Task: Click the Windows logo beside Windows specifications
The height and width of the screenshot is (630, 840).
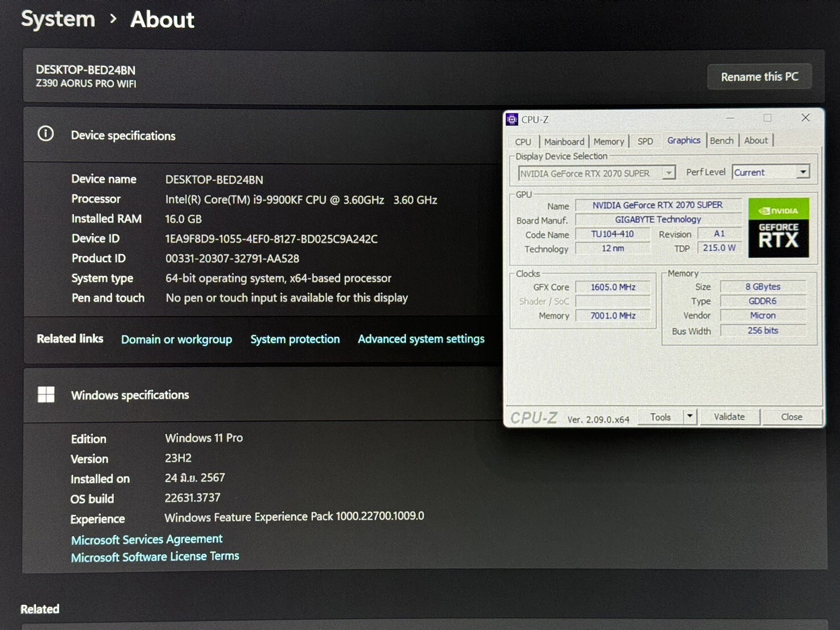Action: click(x=46, y=394)
